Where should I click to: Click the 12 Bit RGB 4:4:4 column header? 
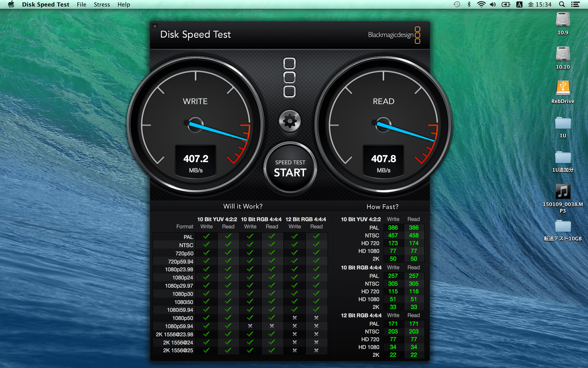(x=305, y=219)
